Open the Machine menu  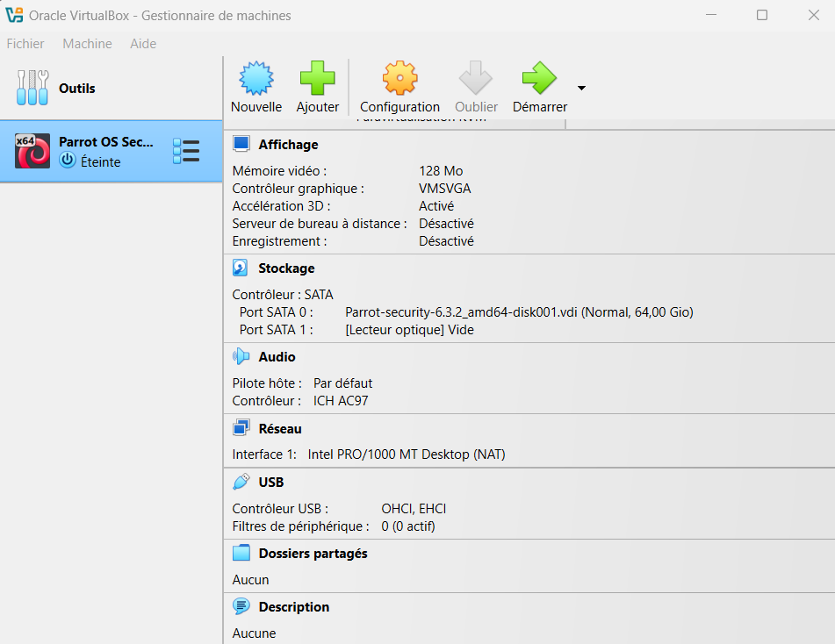coord(87,44)
